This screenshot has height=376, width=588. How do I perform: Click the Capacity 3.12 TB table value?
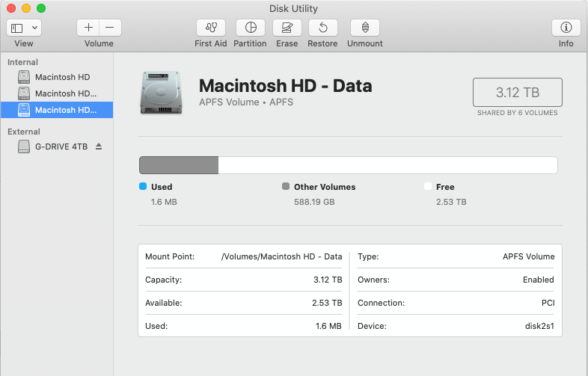point(328,280)
